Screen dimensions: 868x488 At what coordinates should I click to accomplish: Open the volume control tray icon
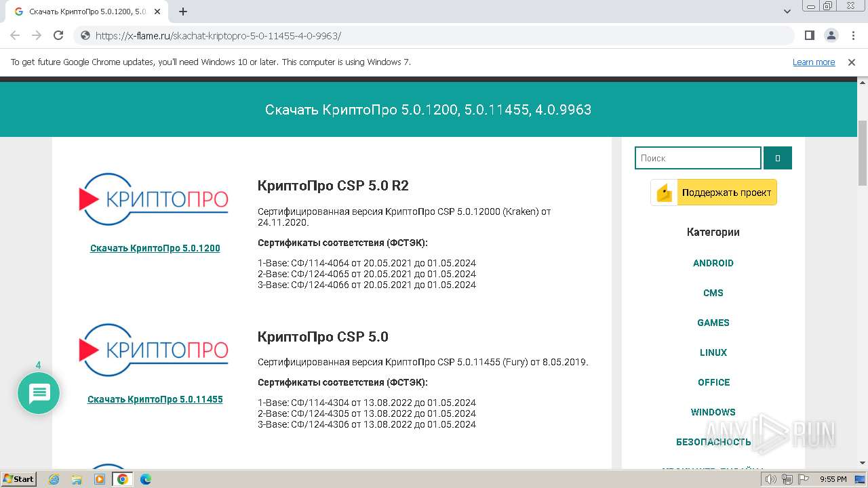click(771, 479)
